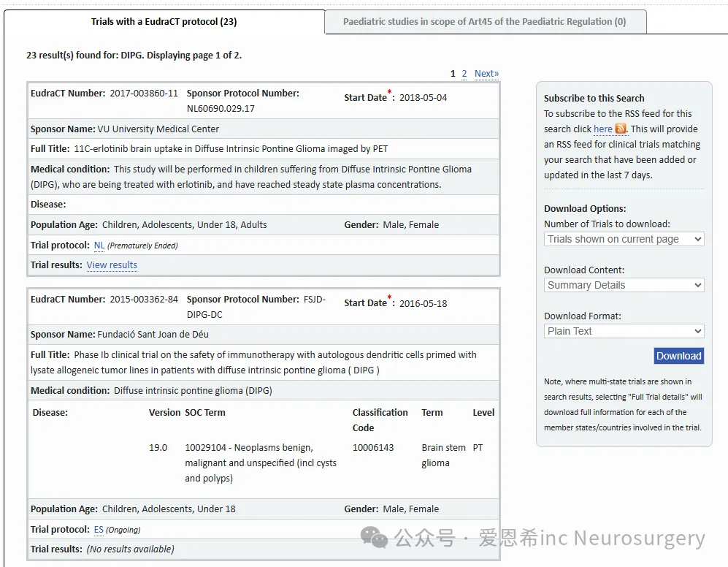This screenshot has width=728, height=567.
Task: Switch to Trials with a EudraCT protocol tab
Action: tap(164, 22)
